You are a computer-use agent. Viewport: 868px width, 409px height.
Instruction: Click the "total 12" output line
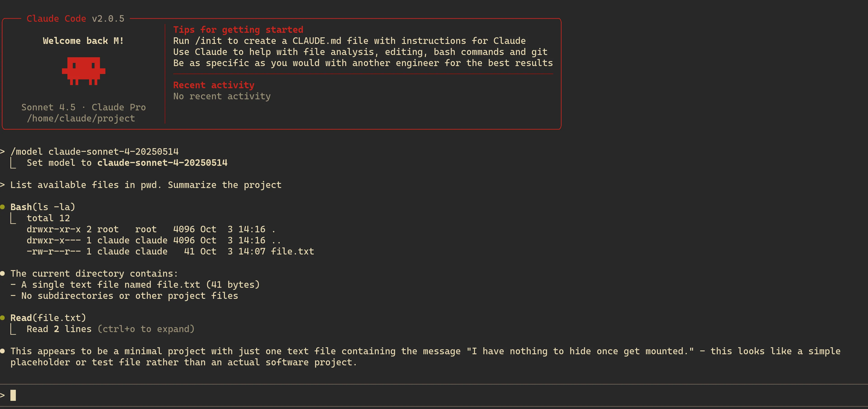48,218
